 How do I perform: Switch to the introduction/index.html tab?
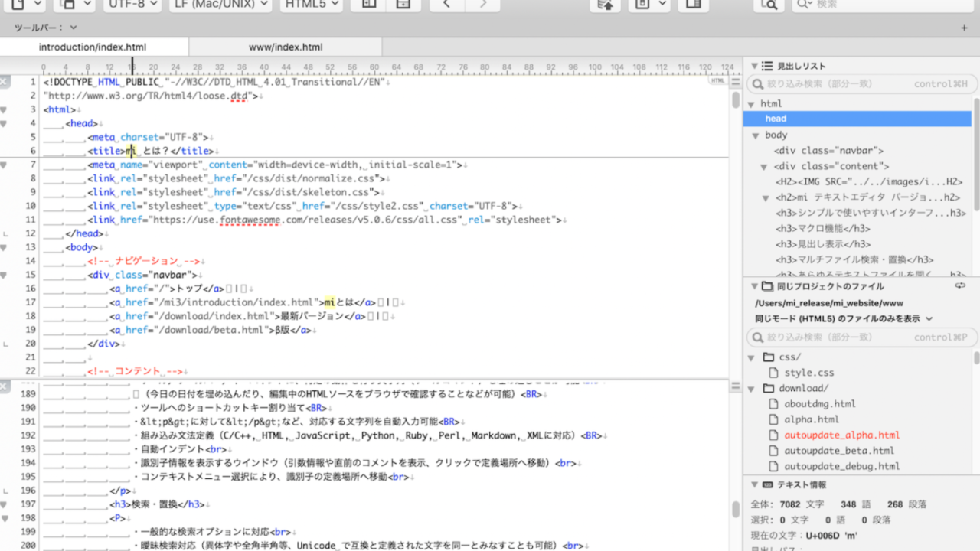tap(93, 47)
